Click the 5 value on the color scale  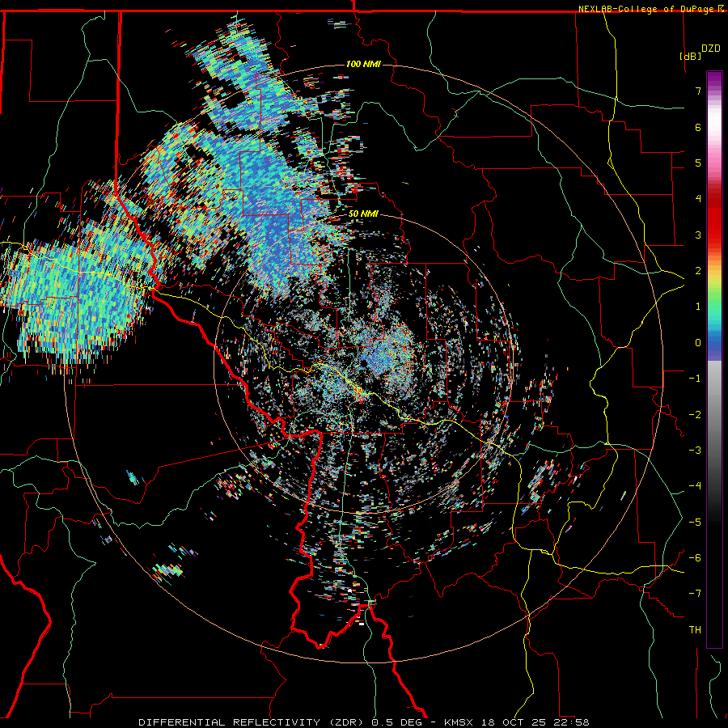click(698, 163)
